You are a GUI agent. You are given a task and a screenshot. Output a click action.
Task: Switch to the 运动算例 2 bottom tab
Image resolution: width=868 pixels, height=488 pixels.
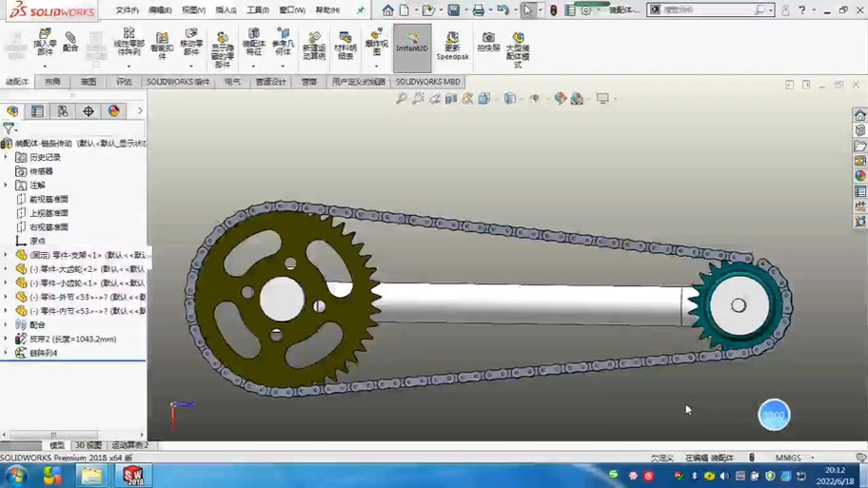130,445
